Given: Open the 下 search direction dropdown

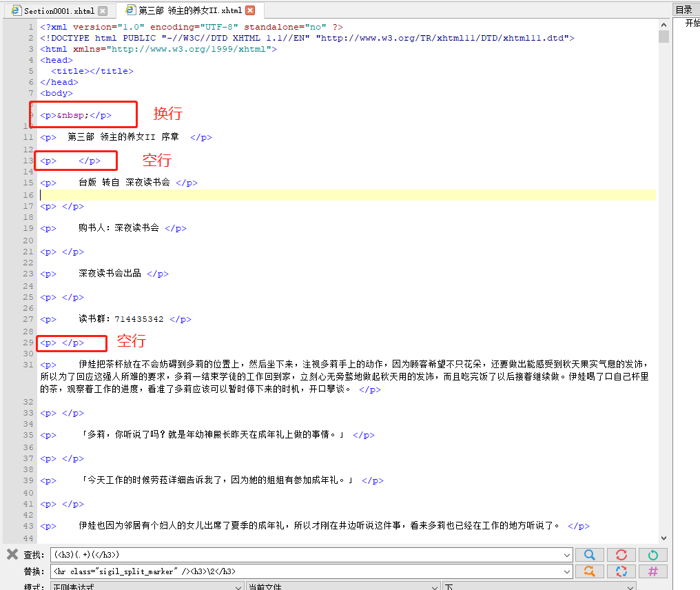Looking at the screenshot, I should click(x=539, y=586).
